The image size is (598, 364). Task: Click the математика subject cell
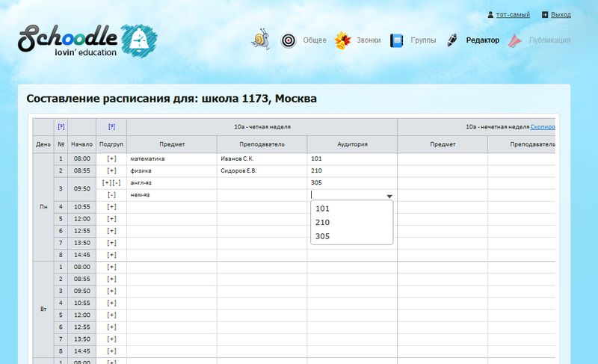172,158
